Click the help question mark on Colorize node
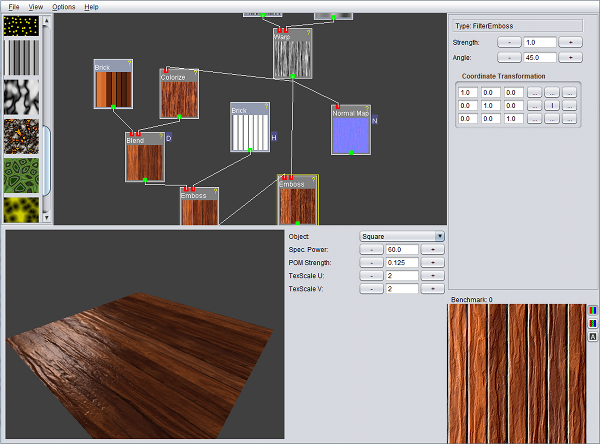This screenshot has height=444, width=600. click(x=196, y=73)
